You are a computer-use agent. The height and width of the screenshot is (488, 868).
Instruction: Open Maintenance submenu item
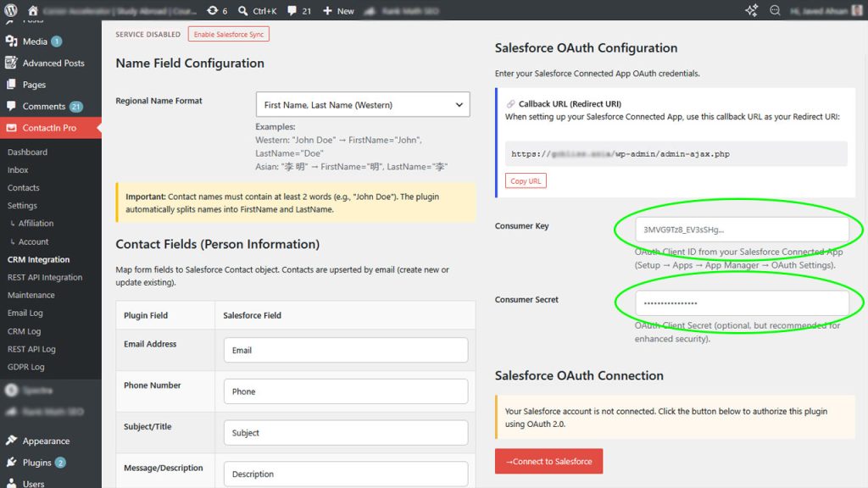[x=31, y=295]
